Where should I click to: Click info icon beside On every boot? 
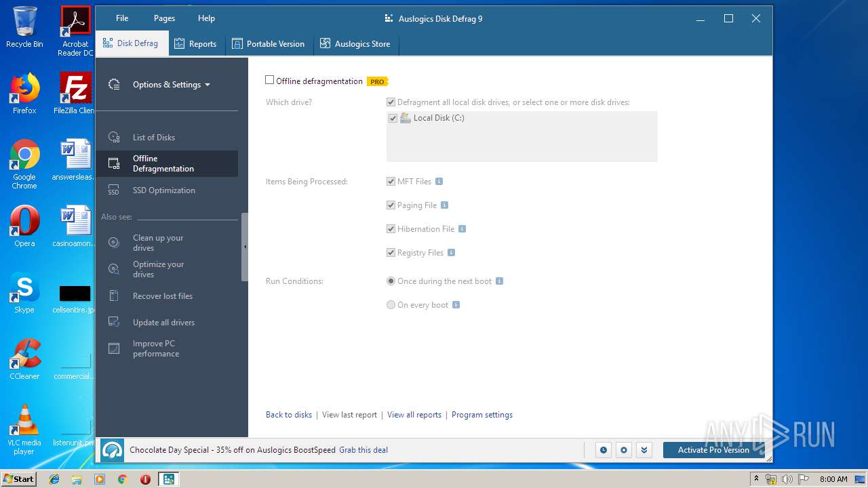(x=456, y=305)
